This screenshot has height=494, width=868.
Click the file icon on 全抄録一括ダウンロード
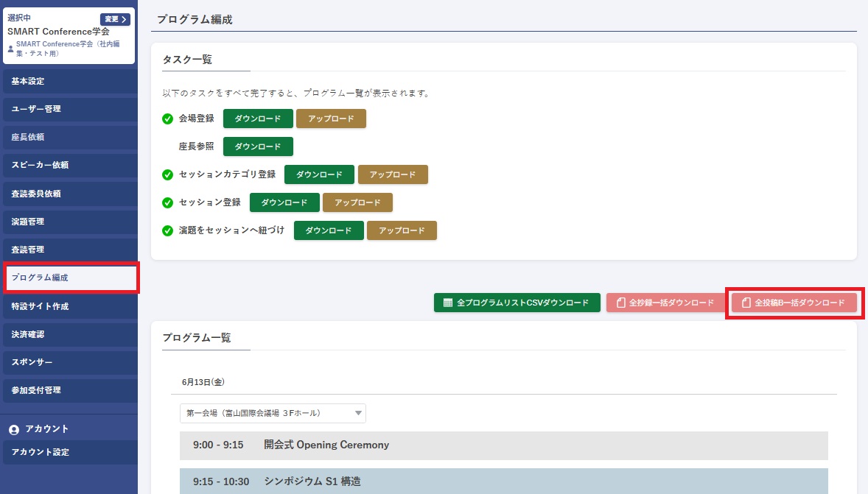(621, 303)
